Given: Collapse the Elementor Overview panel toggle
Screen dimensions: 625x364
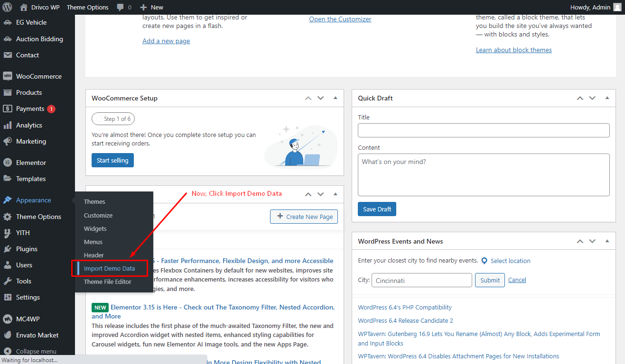Looking at the screenshot, I should [x=336, y=194].
